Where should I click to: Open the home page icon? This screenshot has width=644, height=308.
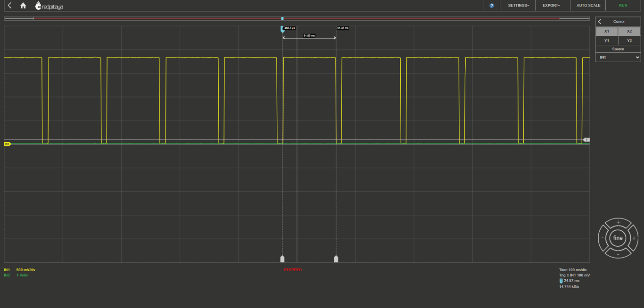(x=23, y=6)
